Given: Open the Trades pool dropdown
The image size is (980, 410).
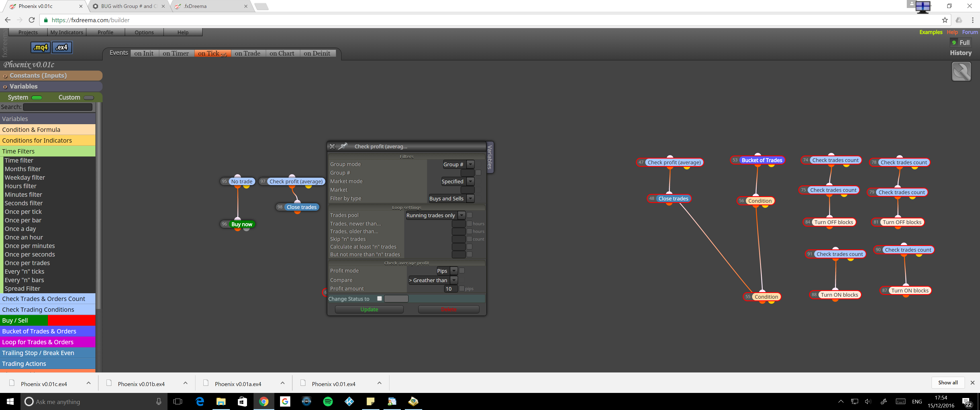Looking at the screenshot, I should [x=462, y=215].
